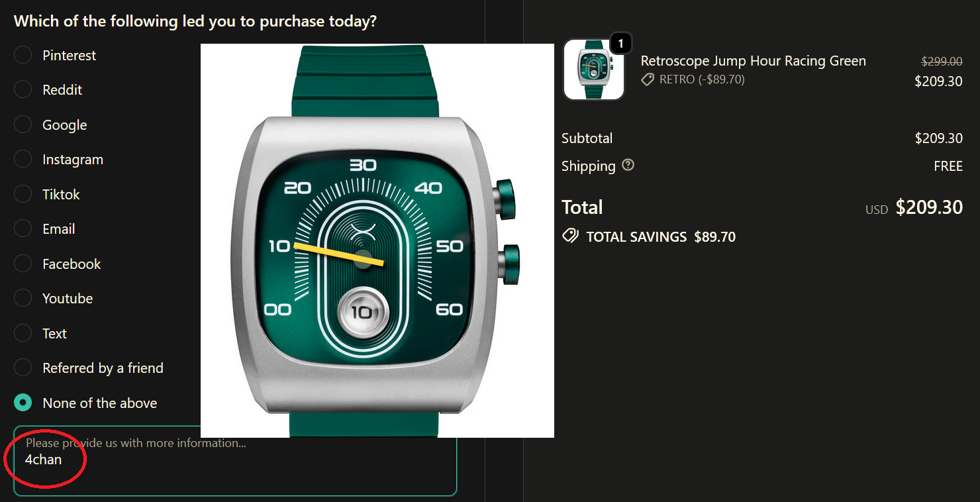Choose the Tiktok radio option
This screenshot has height=502, width=980.
[23, 194]
